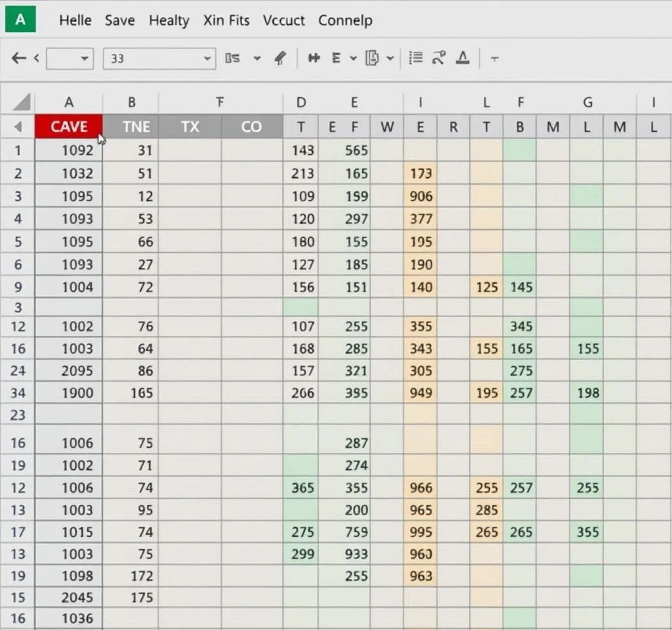Click the underlined A text color icon

463,58
